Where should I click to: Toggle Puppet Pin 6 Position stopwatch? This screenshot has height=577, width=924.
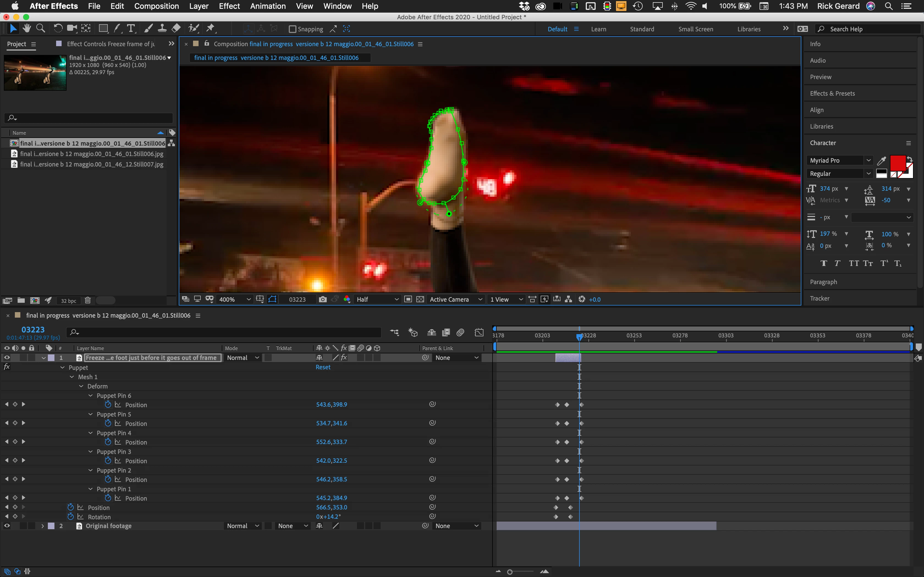(108, 404)
